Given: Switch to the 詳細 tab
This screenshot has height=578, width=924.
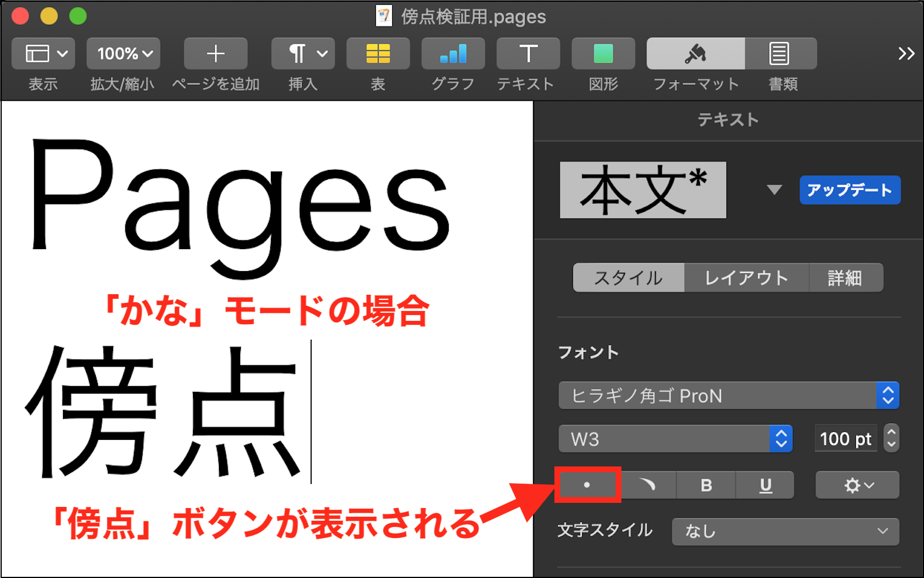Looking at the screenshot, I should (x=845, y=278).
